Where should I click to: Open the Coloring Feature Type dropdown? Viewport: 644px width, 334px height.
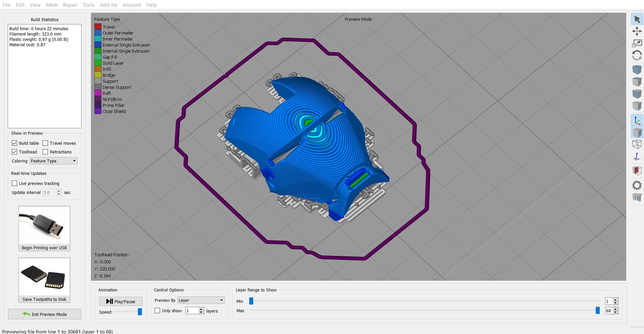[x=53, y=161]
